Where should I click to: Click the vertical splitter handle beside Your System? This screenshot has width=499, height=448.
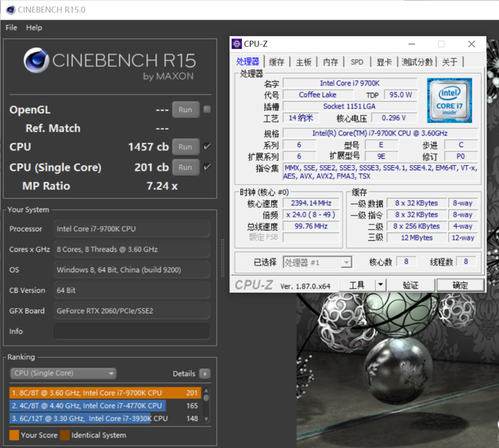223,257
